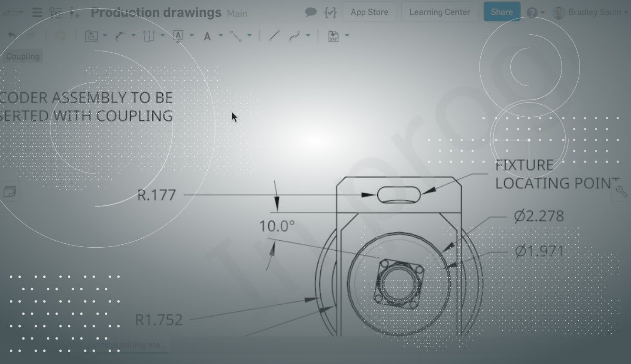This screenshot has width=631, height=364.
Task: Select the Line drawing tool
Action: coord(274,36)
